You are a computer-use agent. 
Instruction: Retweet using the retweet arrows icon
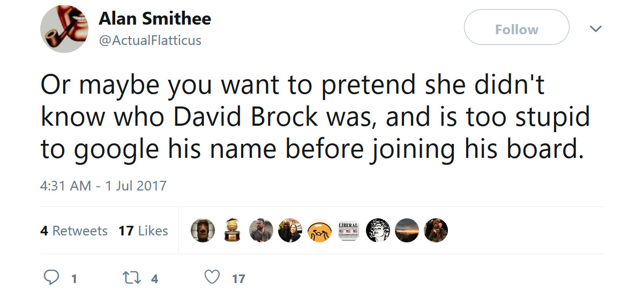click(131, 278)
